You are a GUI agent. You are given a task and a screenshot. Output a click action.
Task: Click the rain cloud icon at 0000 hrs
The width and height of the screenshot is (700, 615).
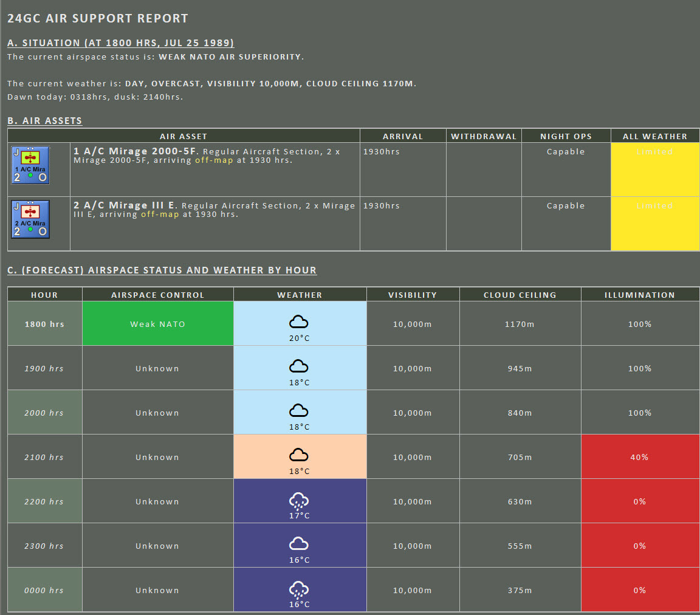(299, 589)
